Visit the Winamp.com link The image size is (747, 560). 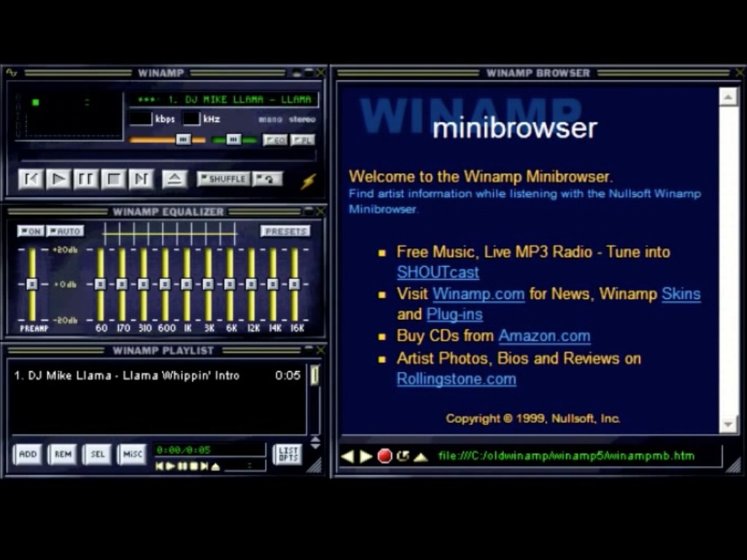pyautogui.click(x=479, y=294)
